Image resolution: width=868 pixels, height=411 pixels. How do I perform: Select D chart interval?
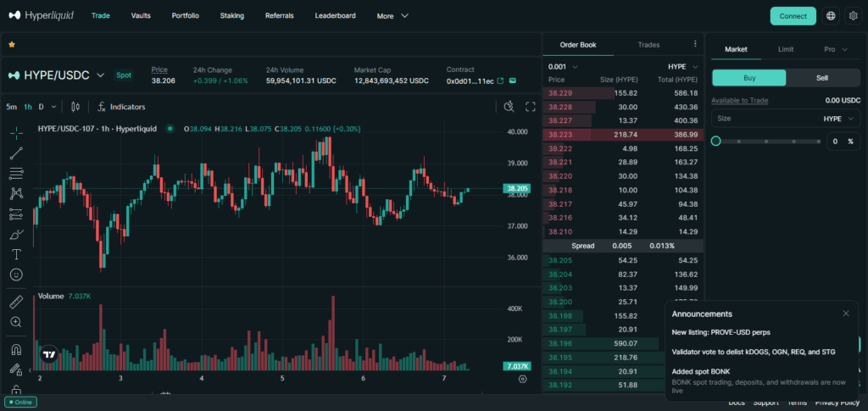pos(41,107)
